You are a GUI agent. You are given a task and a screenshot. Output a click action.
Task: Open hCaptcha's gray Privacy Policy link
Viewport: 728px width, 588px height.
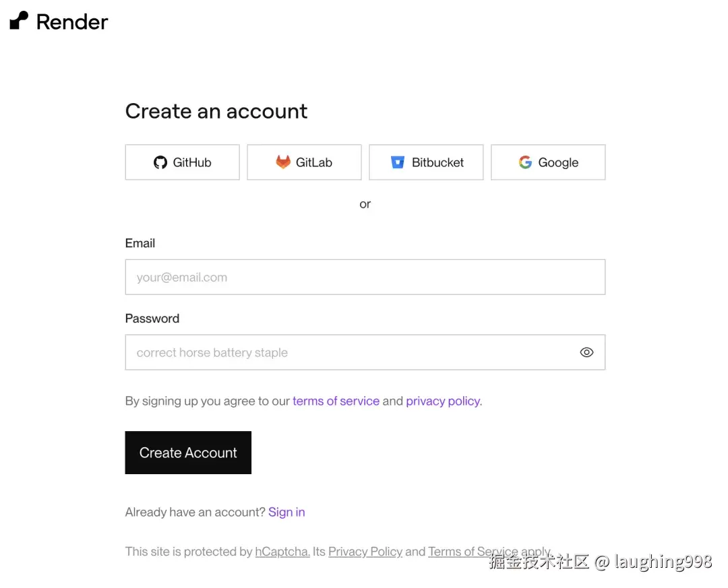365,552
